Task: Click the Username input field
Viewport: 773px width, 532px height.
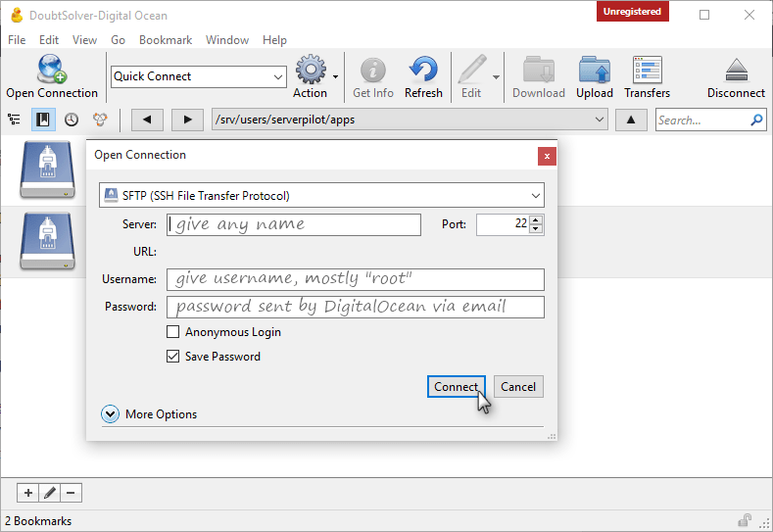Action: tap(356, 279)
